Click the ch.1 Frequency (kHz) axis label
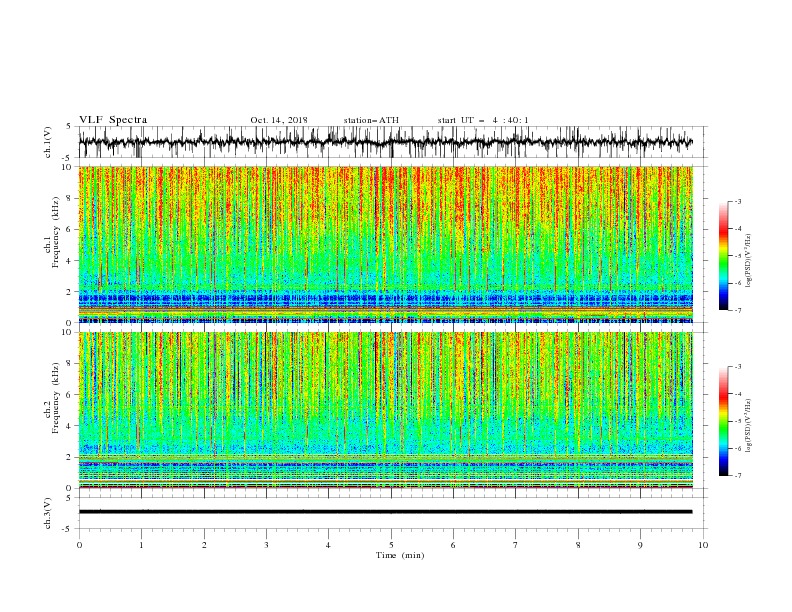792x612 pixels. point(52,232)
